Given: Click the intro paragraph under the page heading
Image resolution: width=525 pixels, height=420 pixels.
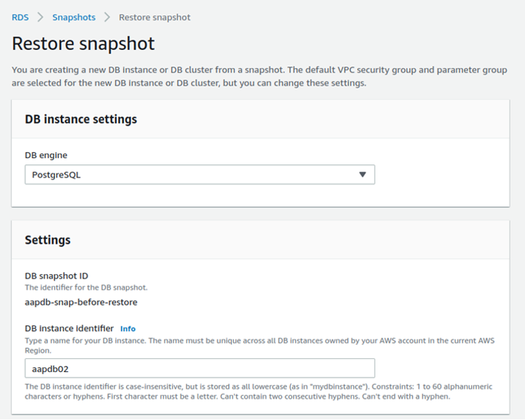Looking at the screenshot, I should coord(259,77).
